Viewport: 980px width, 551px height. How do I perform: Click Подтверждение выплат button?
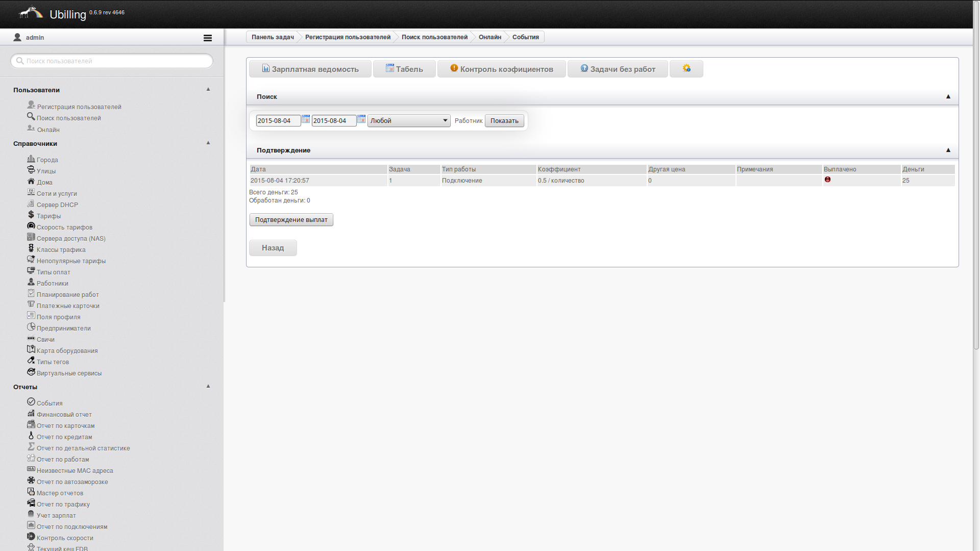coord(291,220)
